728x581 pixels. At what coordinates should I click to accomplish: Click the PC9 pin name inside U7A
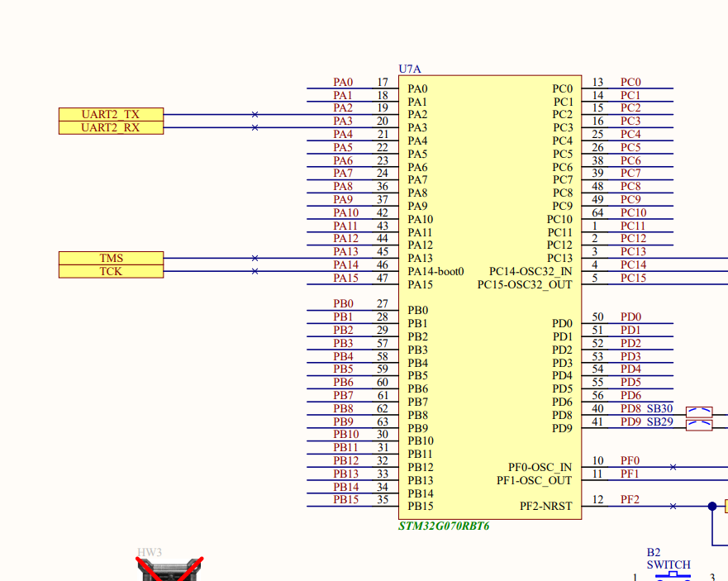coord(562,207)
